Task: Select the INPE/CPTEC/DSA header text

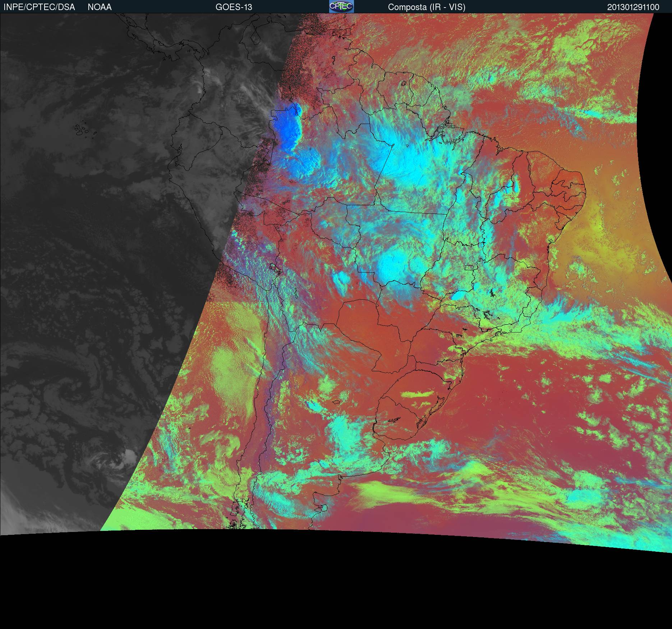Action: [39, 7]
